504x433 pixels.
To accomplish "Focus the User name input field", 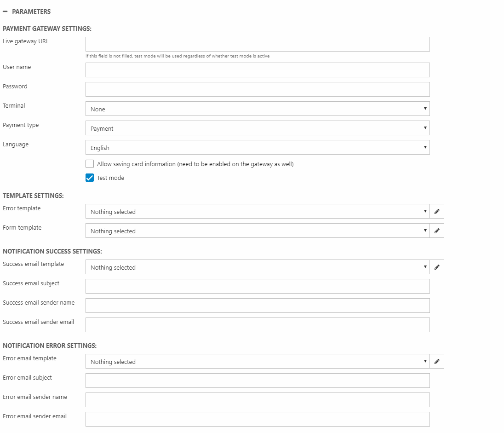I will click(258, 70).
